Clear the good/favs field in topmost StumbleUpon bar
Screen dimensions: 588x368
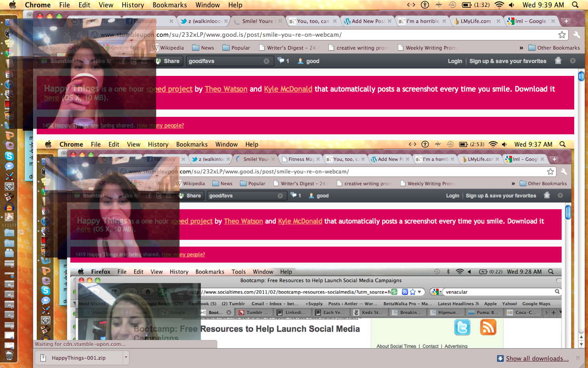click(x=266, y=61)
